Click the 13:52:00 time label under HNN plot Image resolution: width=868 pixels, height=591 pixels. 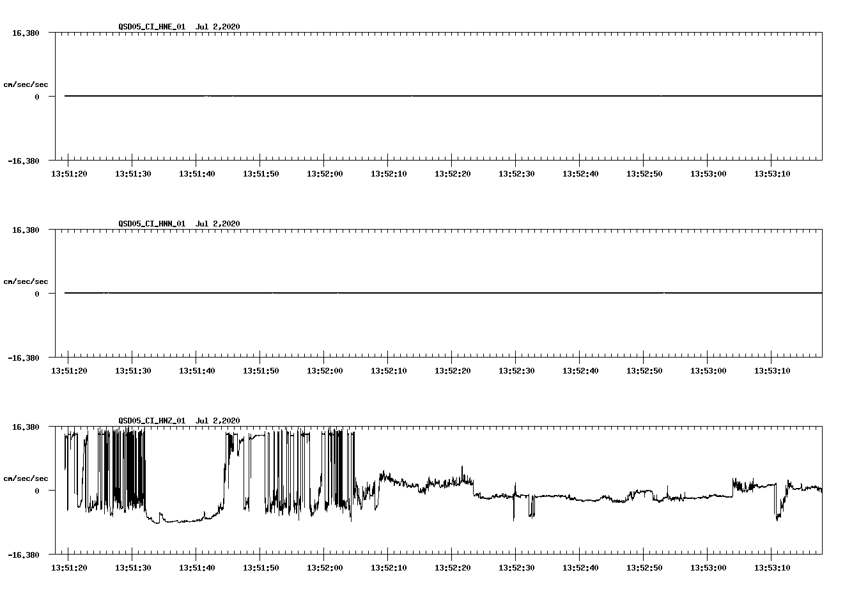tap(325, 371)
